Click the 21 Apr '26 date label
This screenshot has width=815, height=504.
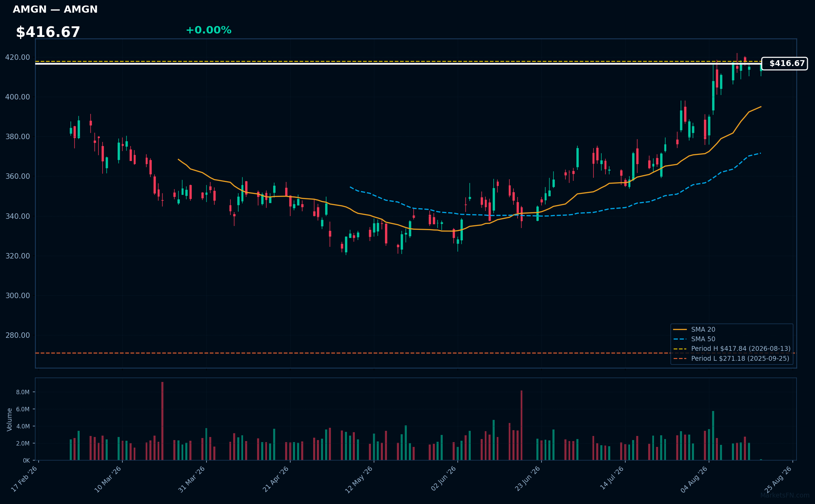[x=276, y=479]
